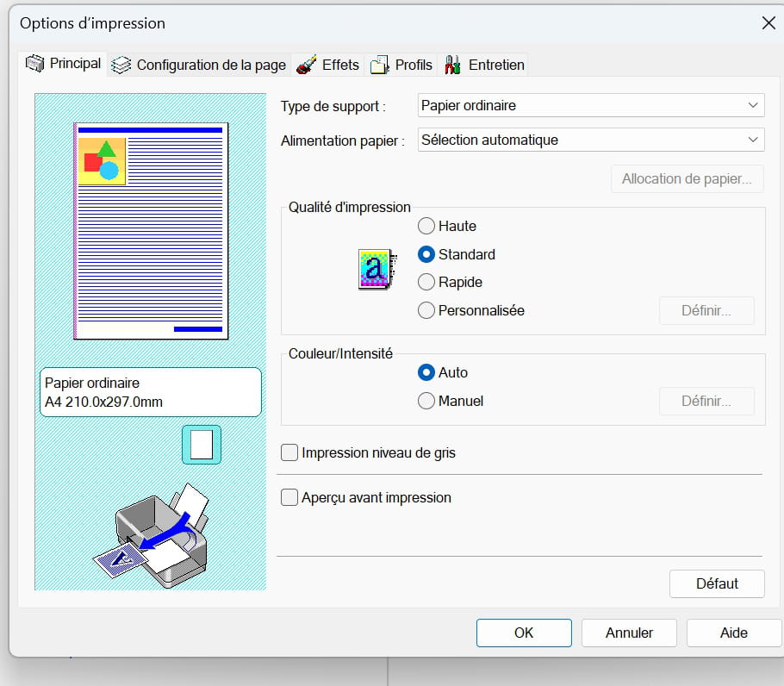The image size is (784, 686).
Task: Tick Aperçu avant impression checkbox
Action: tap(289, 497)
